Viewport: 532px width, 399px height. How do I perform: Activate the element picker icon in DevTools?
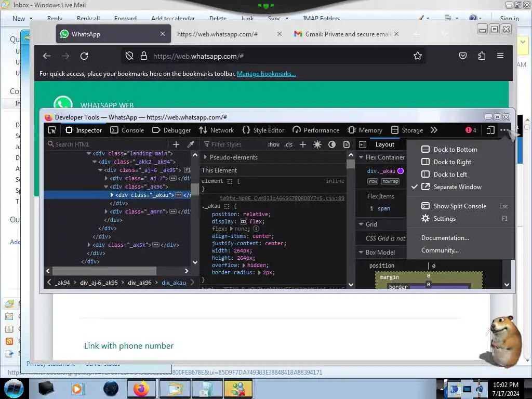(x=52, y=130)
